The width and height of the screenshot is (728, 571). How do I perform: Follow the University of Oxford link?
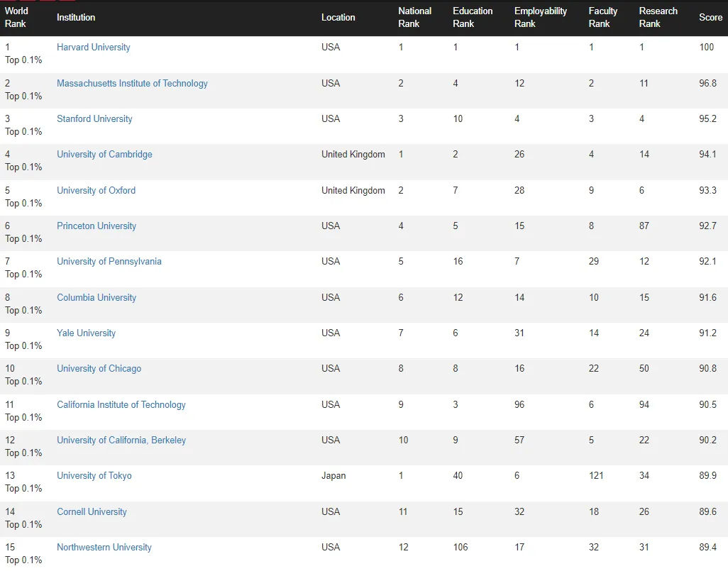(96, 190)
